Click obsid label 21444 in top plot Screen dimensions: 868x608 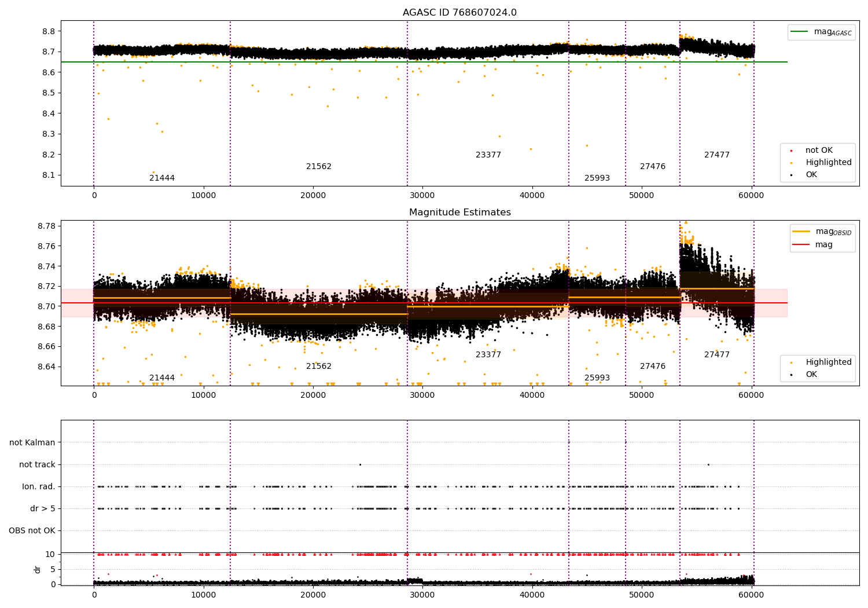tap(162, 178)
